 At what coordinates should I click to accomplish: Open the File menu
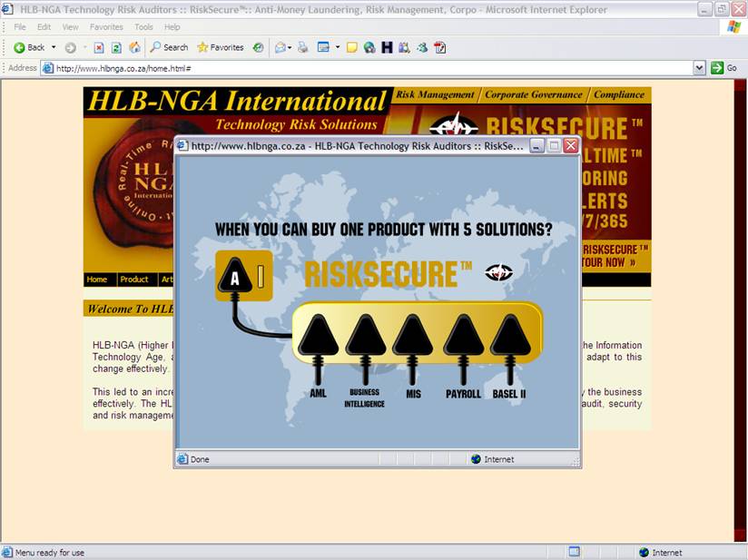(20, 27)
